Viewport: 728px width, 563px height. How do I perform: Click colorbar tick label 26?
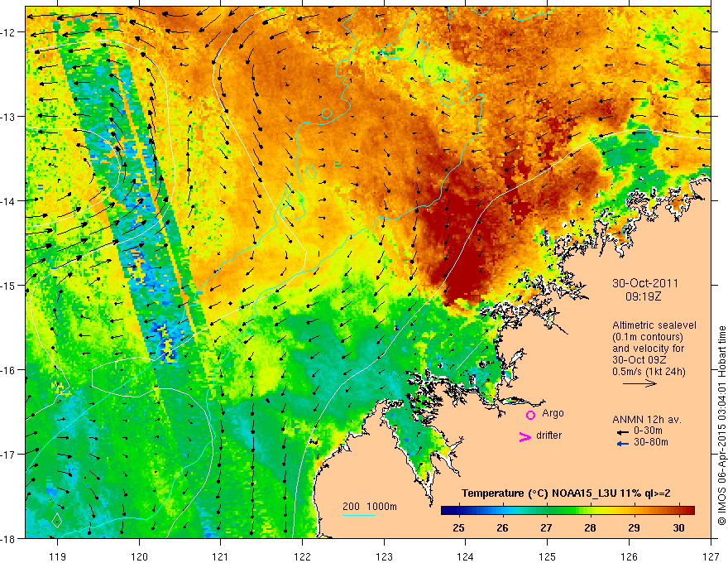coord(502,527)
